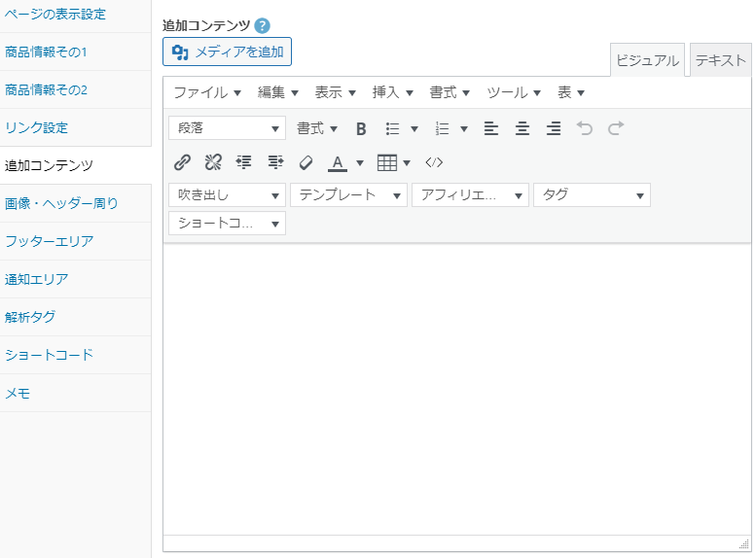Redo the last edit

[x=616, y=128]
